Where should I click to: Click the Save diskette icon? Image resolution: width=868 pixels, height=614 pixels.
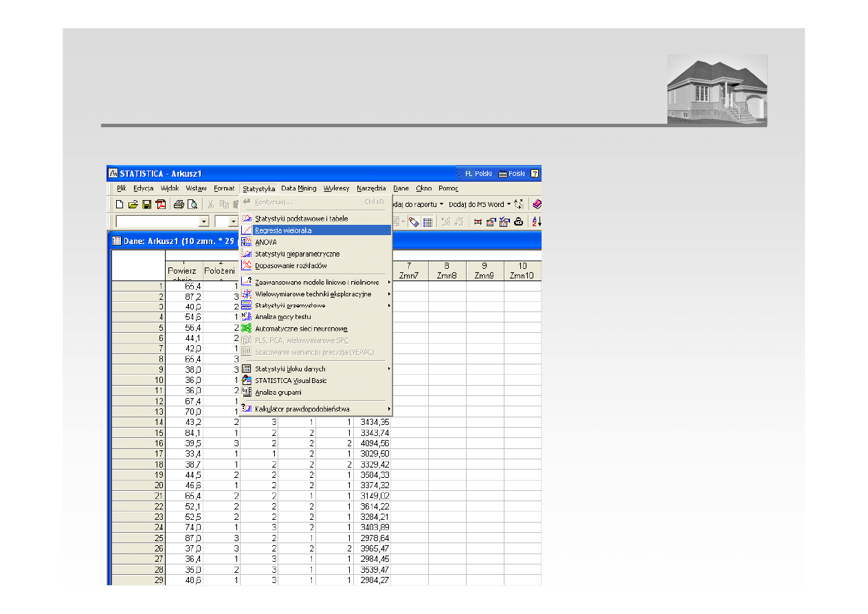[146, 204]
